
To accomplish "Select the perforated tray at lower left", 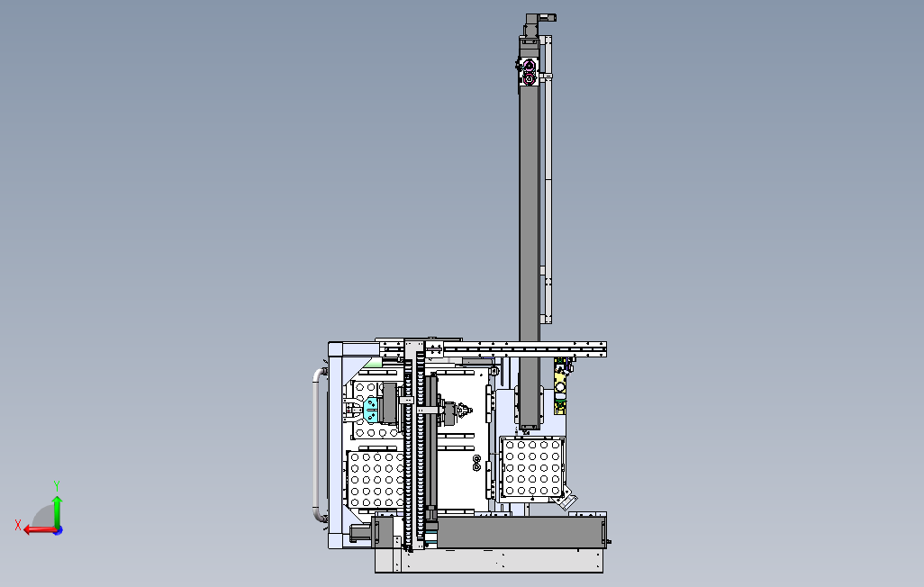I will pos(376,480).
